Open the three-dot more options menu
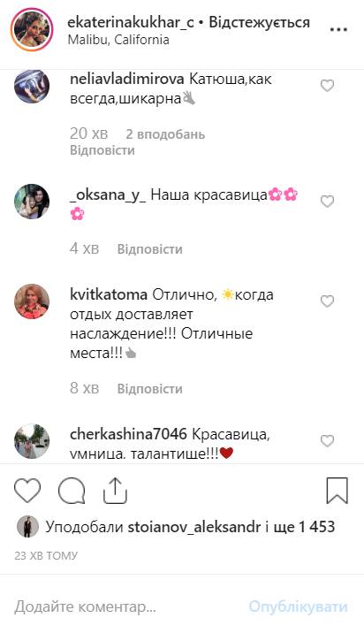Image resolution: width=364 pixels, height=633 pixels. tap(338, 29)
